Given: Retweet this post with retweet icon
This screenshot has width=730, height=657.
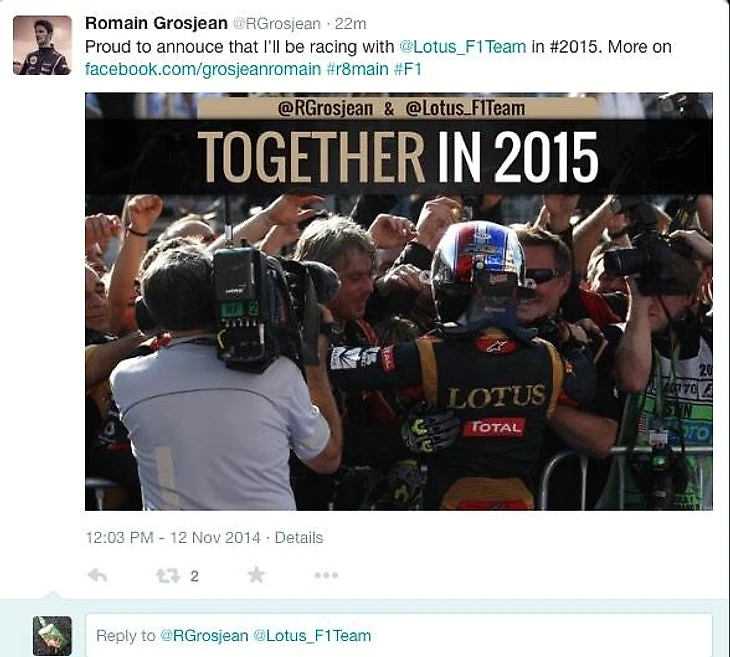Looking at the screenshot, I should (168, 576).
